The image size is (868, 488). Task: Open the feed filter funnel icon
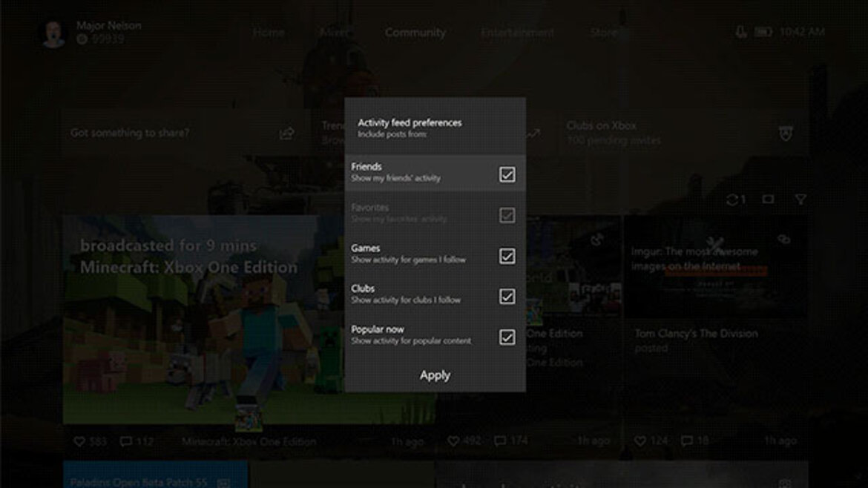coord(800,200)
